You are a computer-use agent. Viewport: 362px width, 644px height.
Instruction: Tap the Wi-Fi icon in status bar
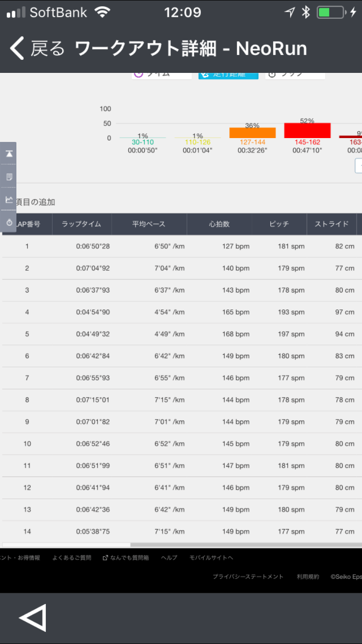(x=102, y=13)
